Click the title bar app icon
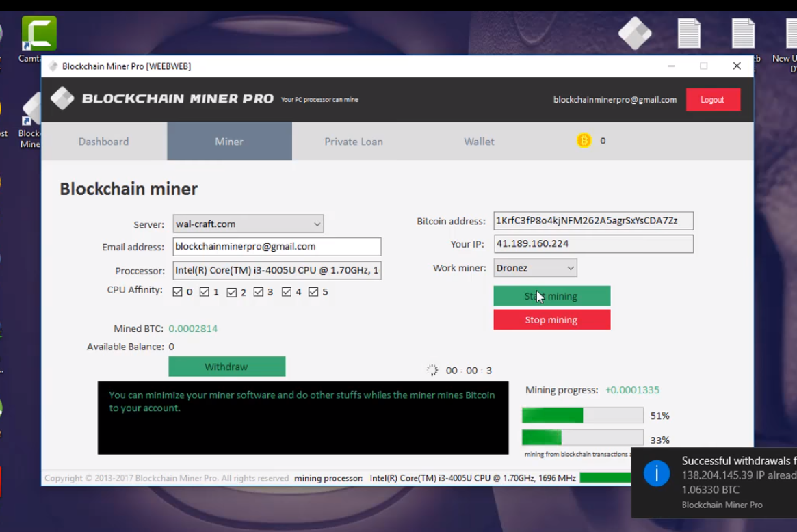Viewport: 797px width, 532px height. pyautogui.click(x=53, y=66)
